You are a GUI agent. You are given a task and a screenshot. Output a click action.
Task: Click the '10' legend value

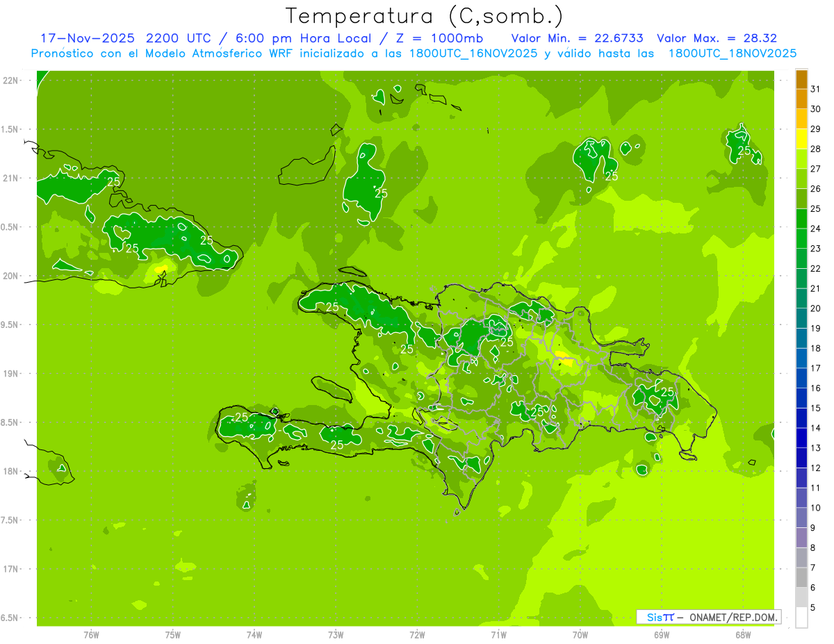816,508
